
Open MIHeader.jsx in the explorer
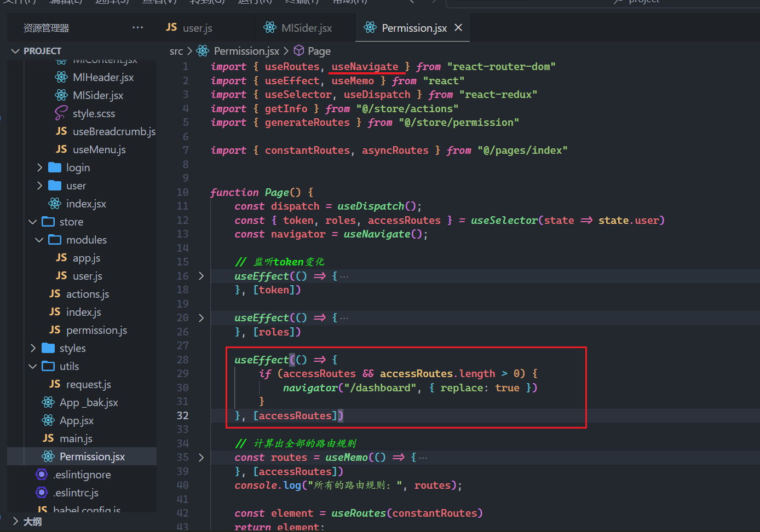(103, 77)
